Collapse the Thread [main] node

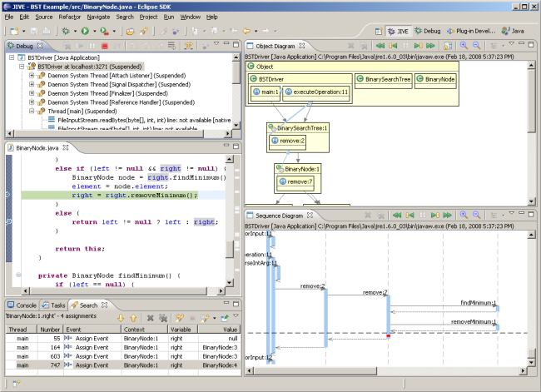pos(32,112)
